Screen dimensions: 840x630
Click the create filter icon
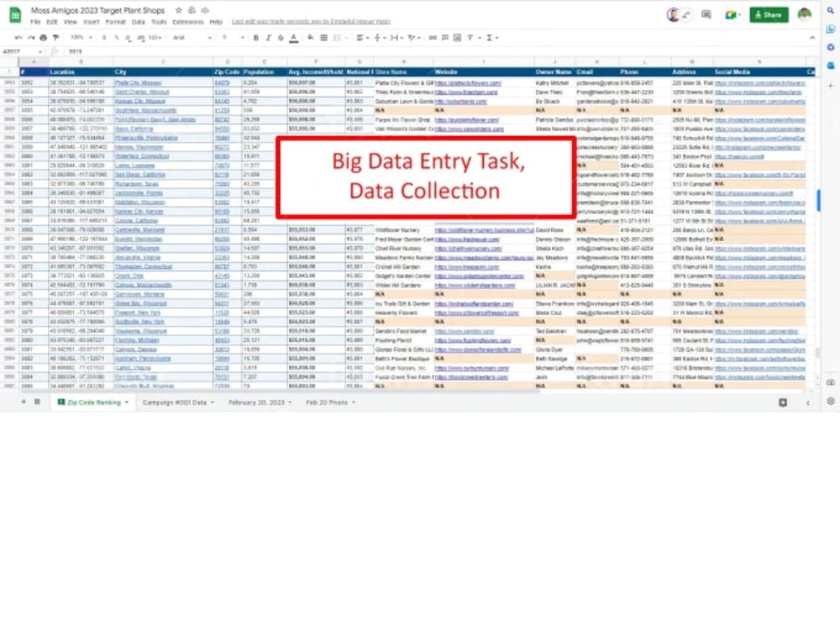pos(470,38)
